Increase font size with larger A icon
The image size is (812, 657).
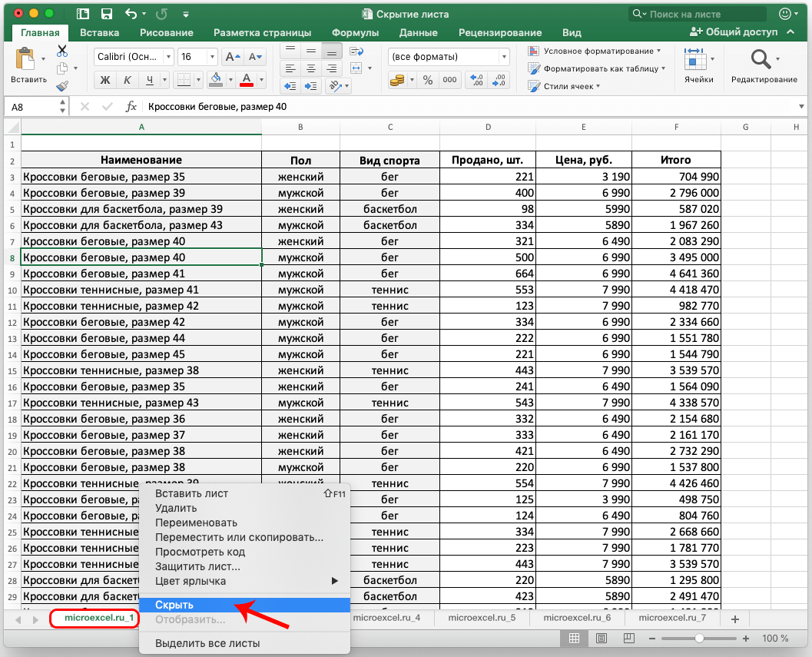233,56
